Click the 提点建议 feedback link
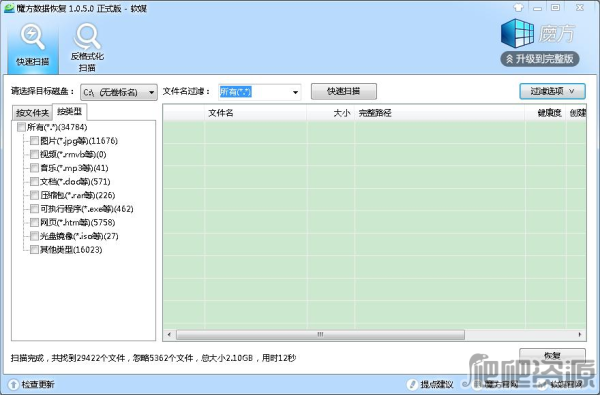 [437, 384]
